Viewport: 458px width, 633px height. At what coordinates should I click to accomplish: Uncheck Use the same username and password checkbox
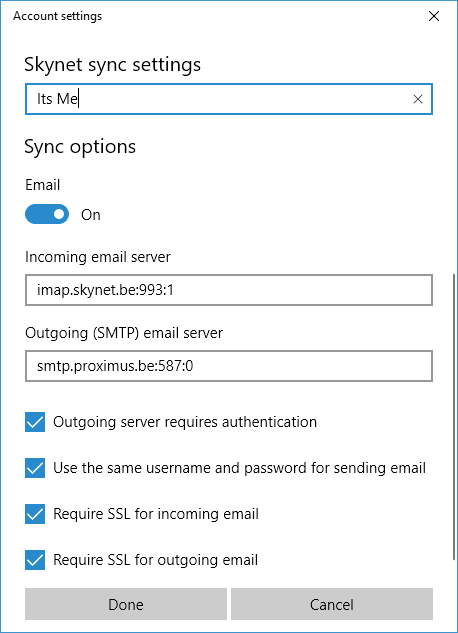35,468
